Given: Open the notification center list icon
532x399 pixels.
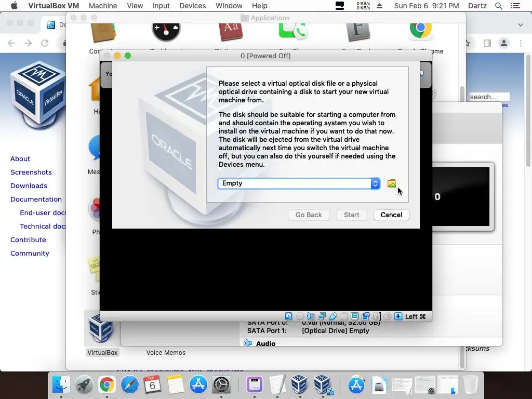Looking at the screenshot, I should (515, 6).
